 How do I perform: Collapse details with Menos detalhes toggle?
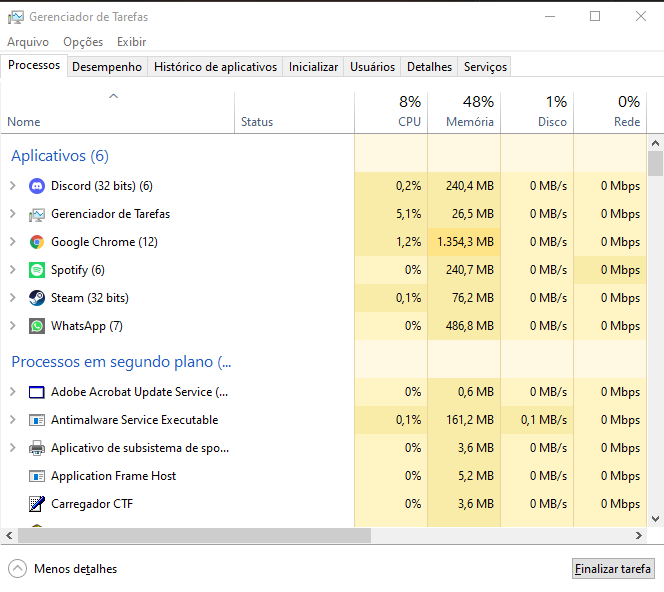[18, 569]
